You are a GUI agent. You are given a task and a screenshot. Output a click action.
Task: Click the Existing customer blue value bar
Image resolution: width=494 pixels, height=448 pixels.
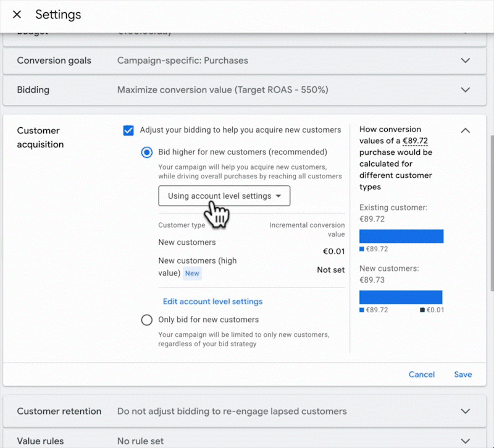pyautogui.click(x=401, y=236)
